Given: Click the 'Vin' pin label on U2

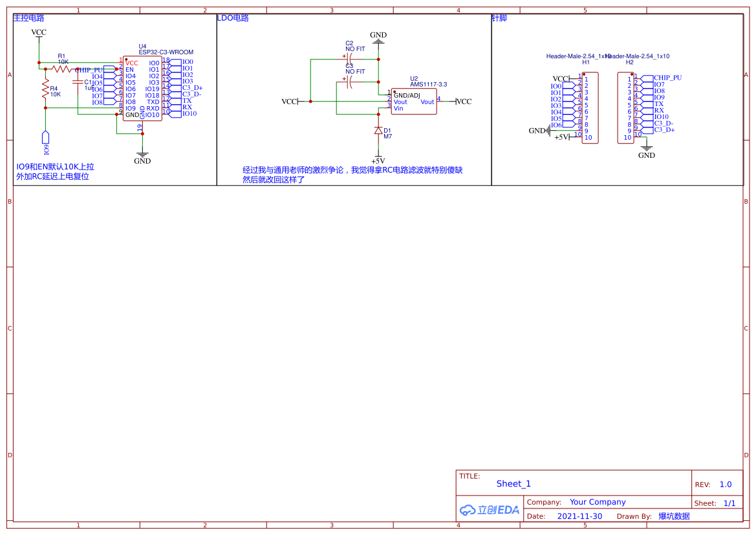Looking at the screenshot, I should click(398, 109).
